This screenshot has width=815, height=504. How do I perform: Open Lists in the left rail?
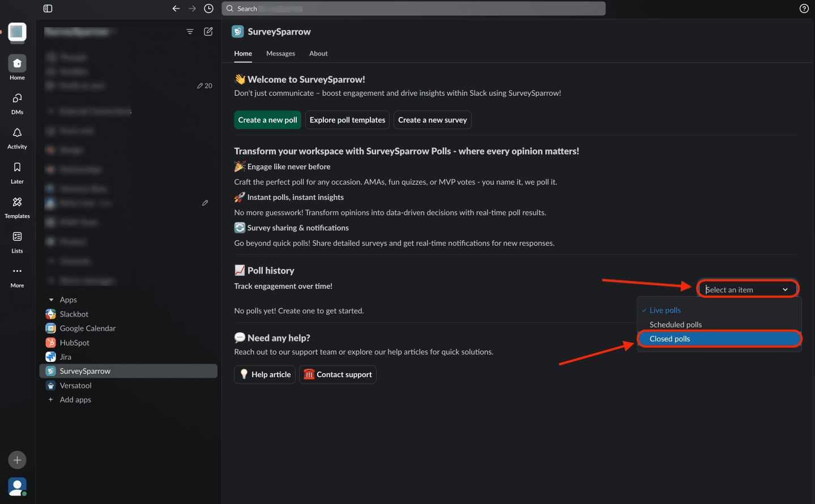(x=17, y=237)
